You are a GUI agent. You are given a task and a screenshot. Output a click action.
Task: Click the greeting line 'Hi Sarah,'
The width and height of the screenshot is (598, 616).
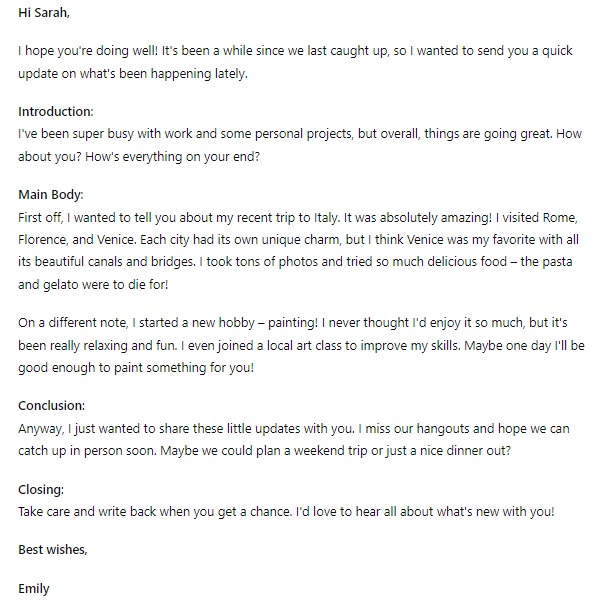coord(44,13)
